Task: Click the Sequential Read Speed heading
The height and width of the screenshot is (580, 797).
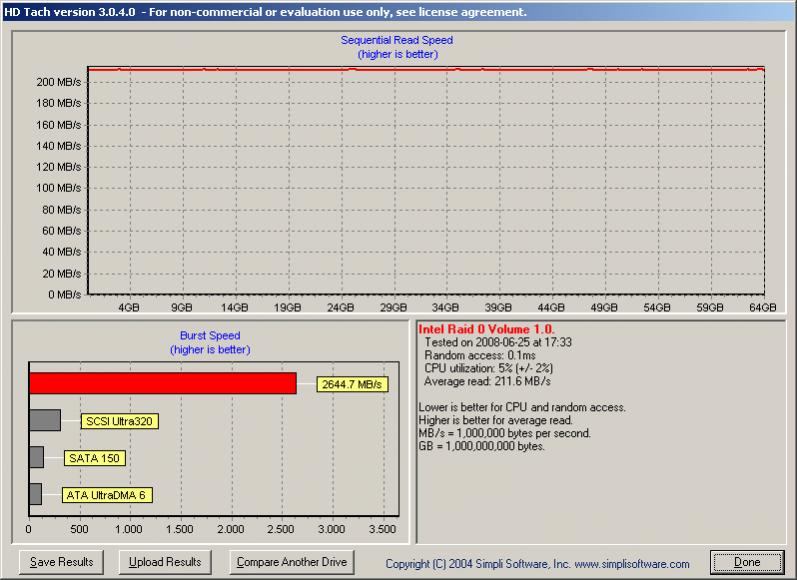Action: pyautogui.click(x=397, y=40)
